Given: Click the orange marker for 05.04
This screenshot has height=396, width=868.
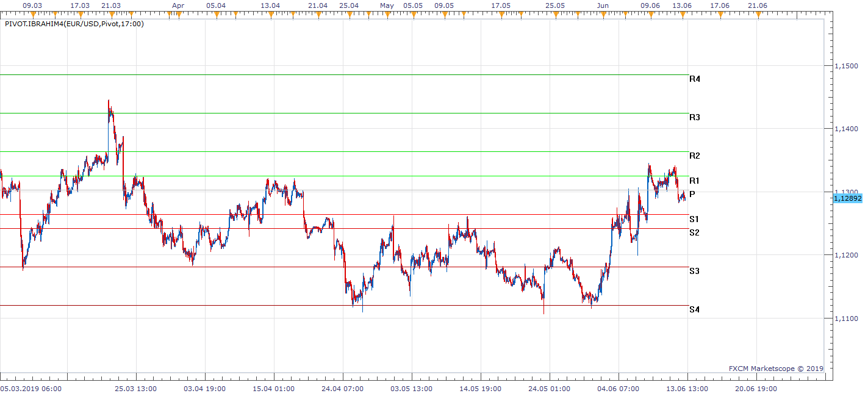Looking at the screenshot, I should 216,14.
